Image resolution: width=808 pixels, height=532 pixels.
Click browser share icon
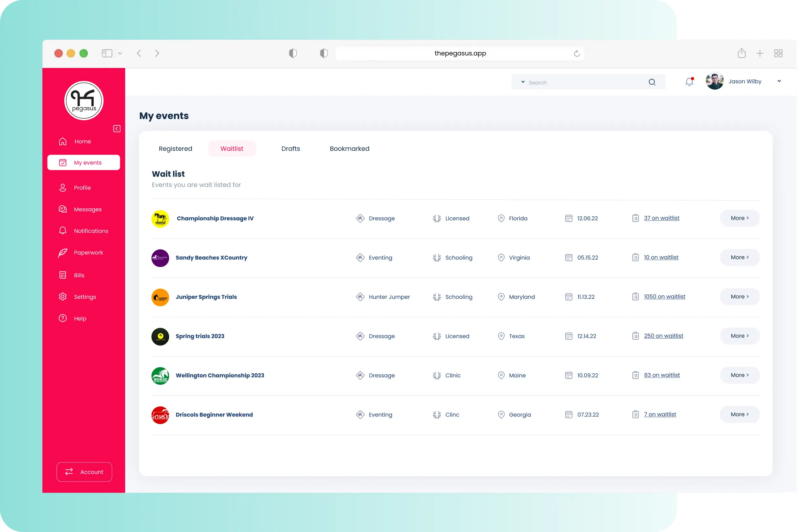(x=741, y=53)
